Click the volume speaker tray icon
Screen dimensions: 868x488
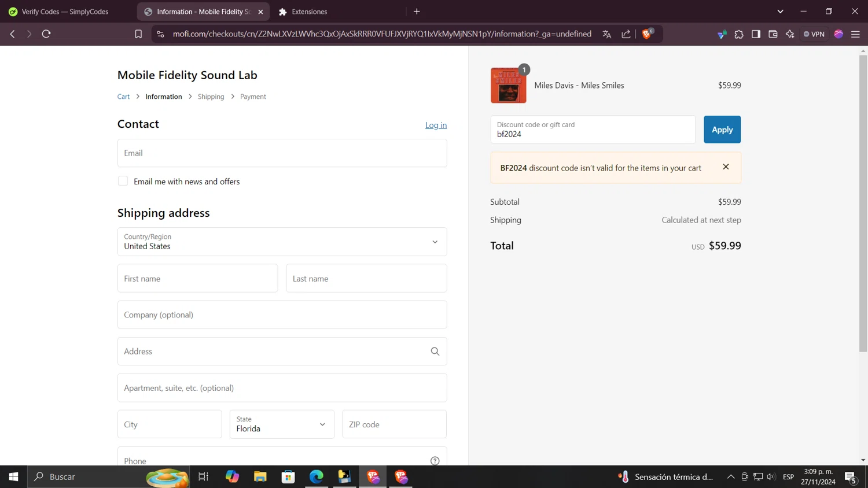(771, 476)
